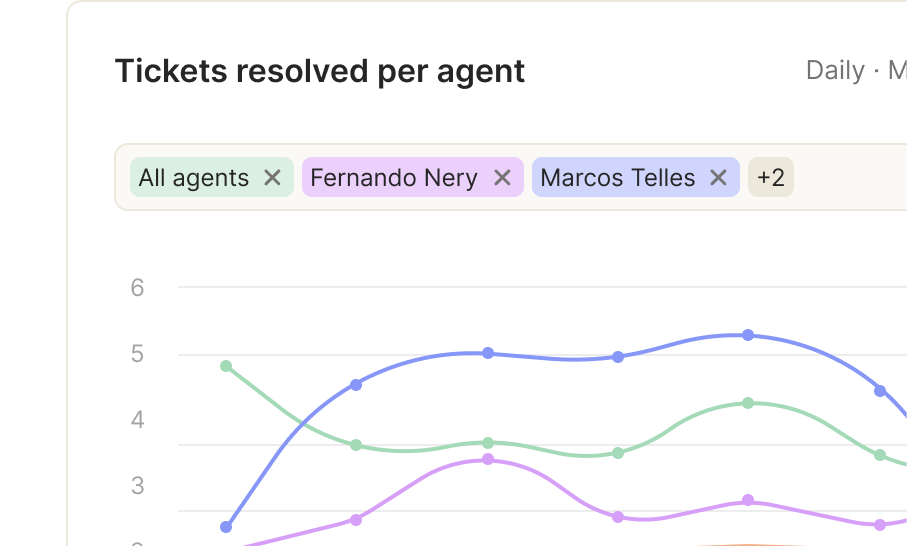Click the purple line peak data point

click(x=488, y=459)
